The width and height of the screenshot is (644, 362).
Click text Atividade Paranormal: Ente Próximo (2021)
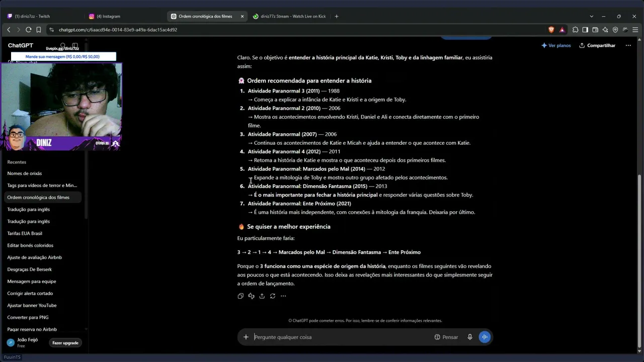(x=299, y=204)
